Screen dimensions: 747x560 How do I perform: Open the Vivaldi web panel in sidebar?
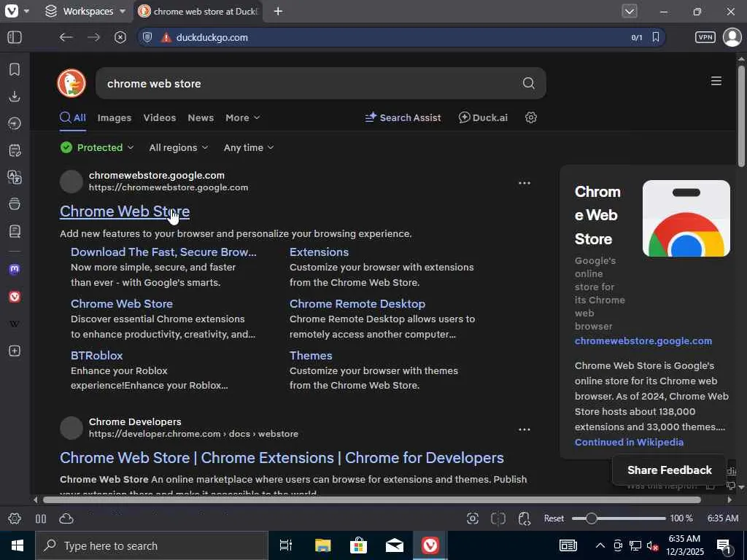coord(15,297)
